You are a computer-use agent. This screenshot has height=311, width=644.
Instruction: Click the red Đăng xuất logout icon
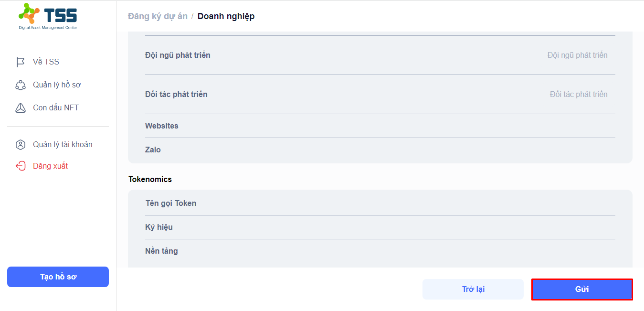(20, 166)
